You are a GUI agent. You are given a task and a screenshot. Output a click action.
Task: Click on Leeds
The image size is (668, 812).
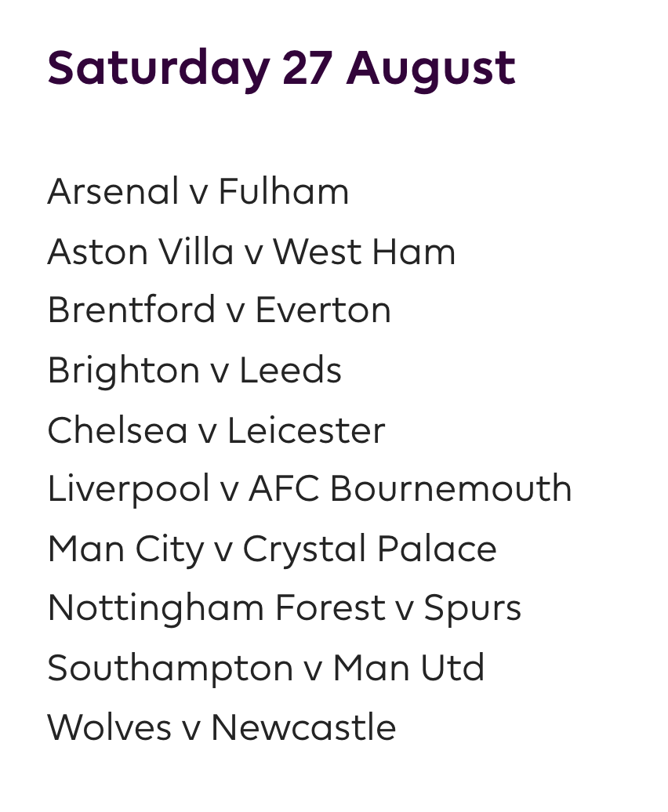coord(290,370)
